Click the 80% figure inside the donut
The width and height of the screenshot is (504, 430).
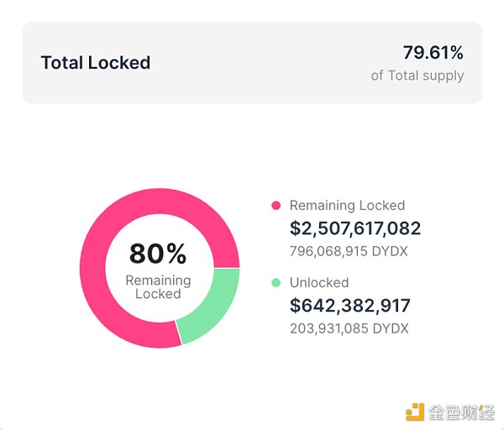point(158,254)
